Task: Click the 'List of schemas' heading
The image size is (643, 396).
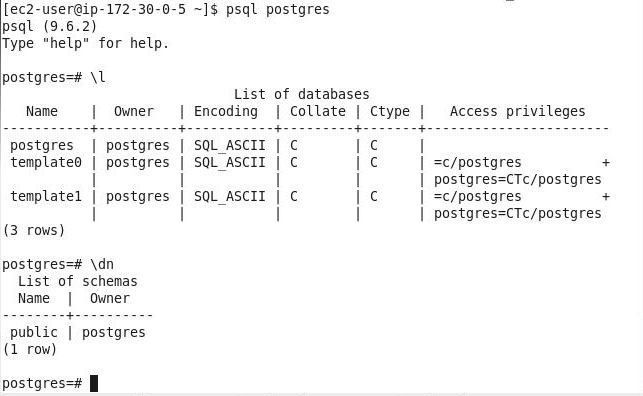Action: point(78,281)
